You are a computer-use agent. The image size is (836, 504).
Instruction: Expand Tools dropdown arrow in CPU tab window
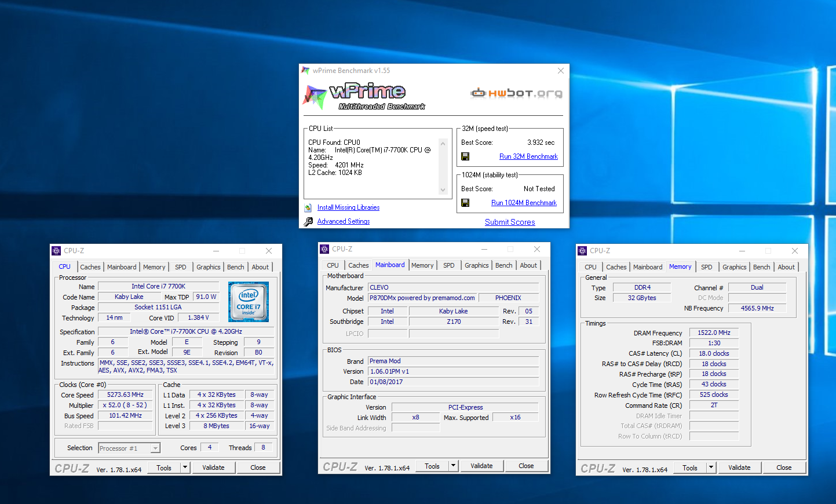185,468
